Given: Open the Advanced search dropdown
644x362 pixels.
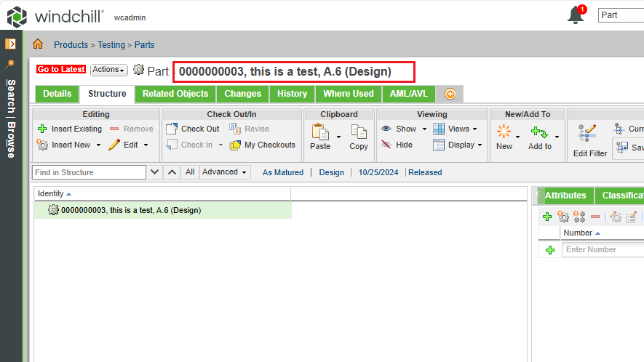Looking at the screenshot, I should (x=225, y=172).
